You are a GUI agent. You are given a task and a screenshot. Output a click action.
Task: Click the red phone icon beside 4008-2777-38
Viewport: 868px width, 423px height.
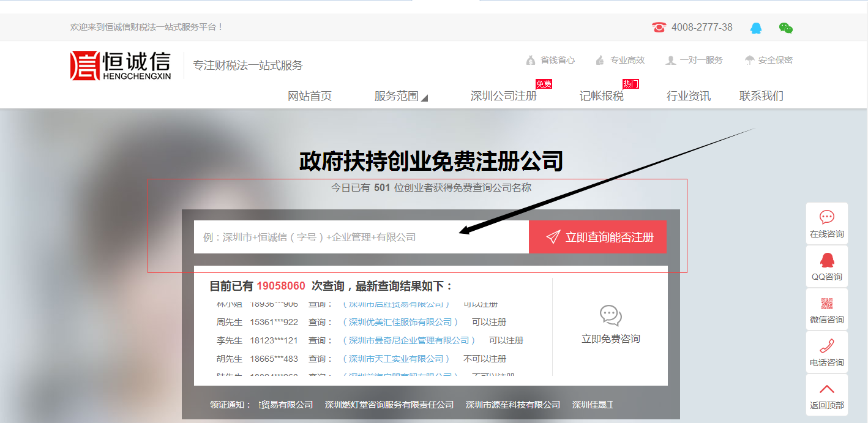658,27
